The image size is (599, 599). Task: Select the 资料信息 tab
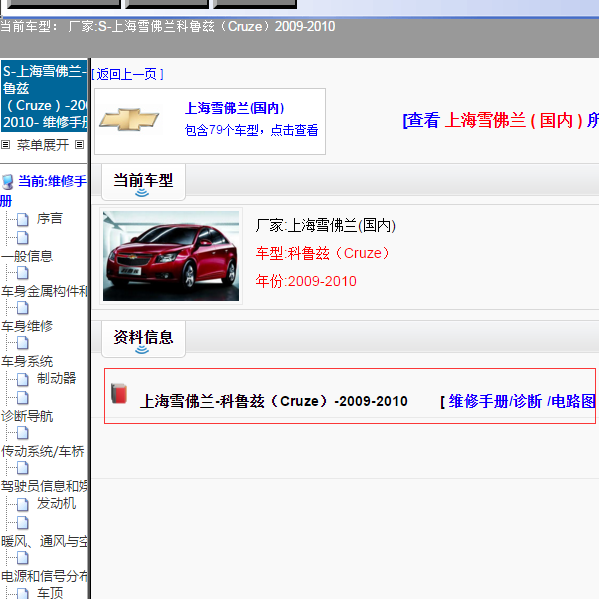[x=143, y=339]
